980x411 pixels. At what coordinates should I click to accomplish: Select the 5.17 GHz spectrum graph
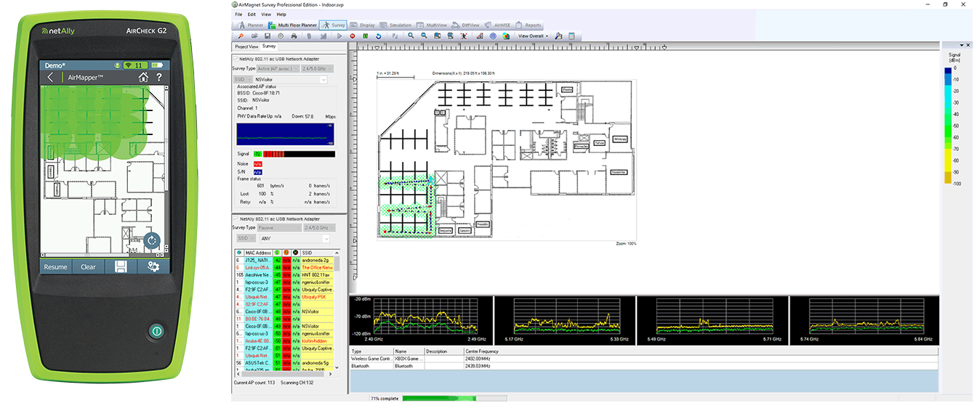point(563,320)
